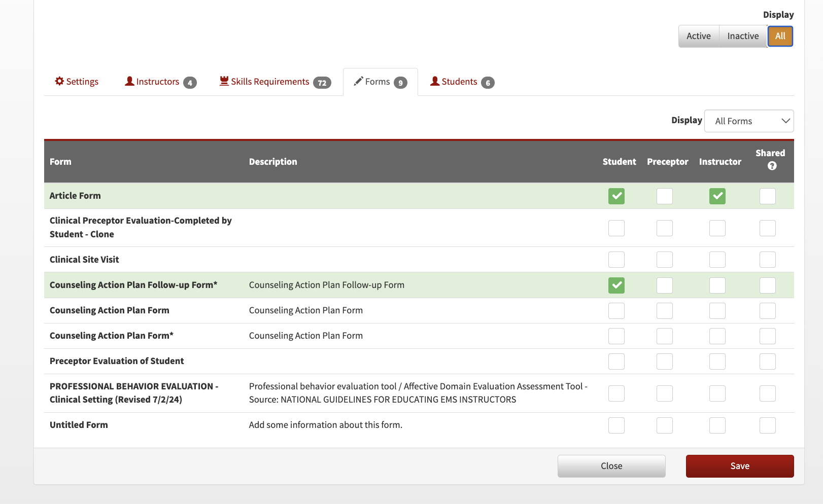Click the Forms count badge 9
The image size is (823, 504).
[x=400, y=83]
